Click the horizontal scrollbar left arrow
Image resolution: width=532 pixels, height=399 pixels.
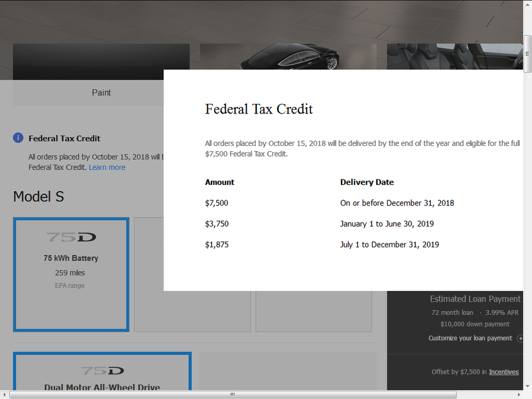click(4, 395)
